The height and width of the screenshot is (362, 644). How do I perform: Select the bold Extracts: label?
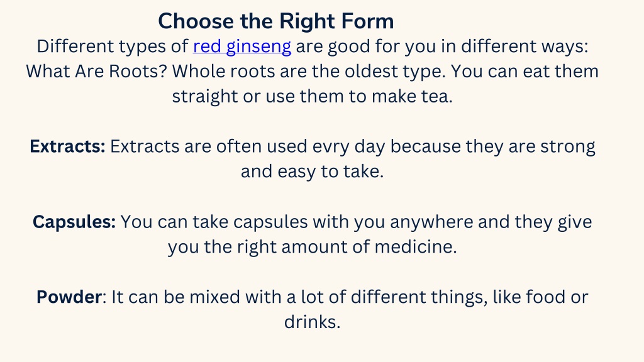click(67, 146)
